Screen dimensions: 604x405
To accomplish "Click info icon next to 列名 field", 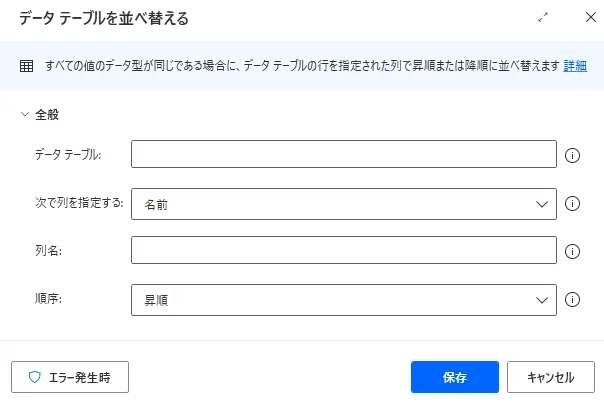I will (573, 251).
